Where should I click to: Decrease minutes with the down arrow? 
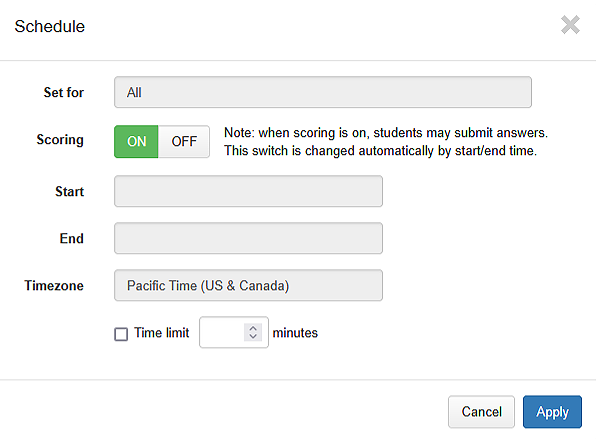point(253,337)
